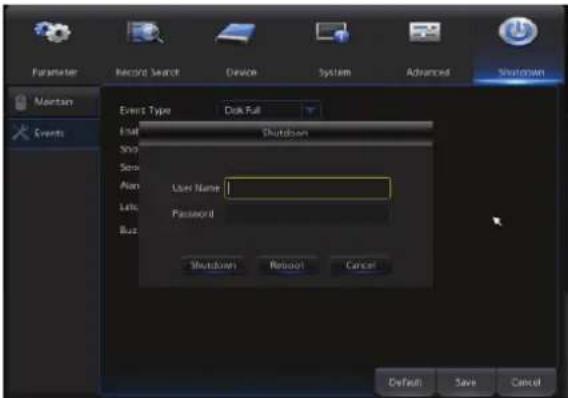This screenshot has height=398, width=568.
Task: Open the System monitor info icon
Action: pos(332,33)
